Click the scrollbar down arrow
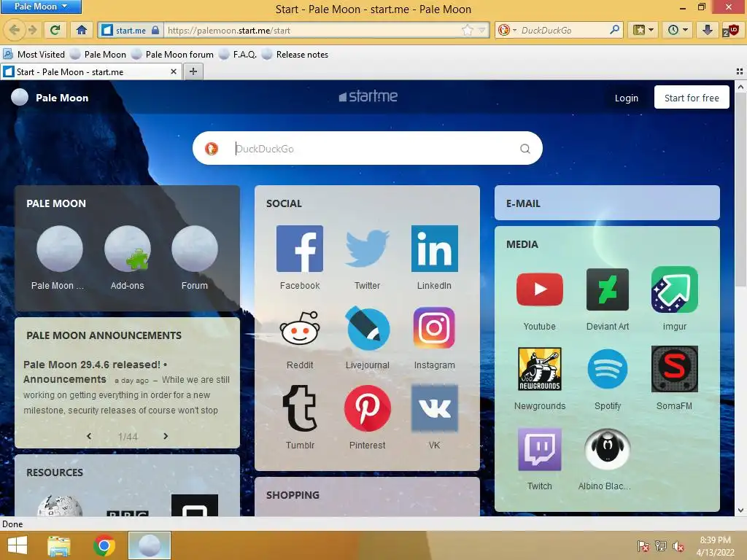747x560 pixels. tap(740, 510)
